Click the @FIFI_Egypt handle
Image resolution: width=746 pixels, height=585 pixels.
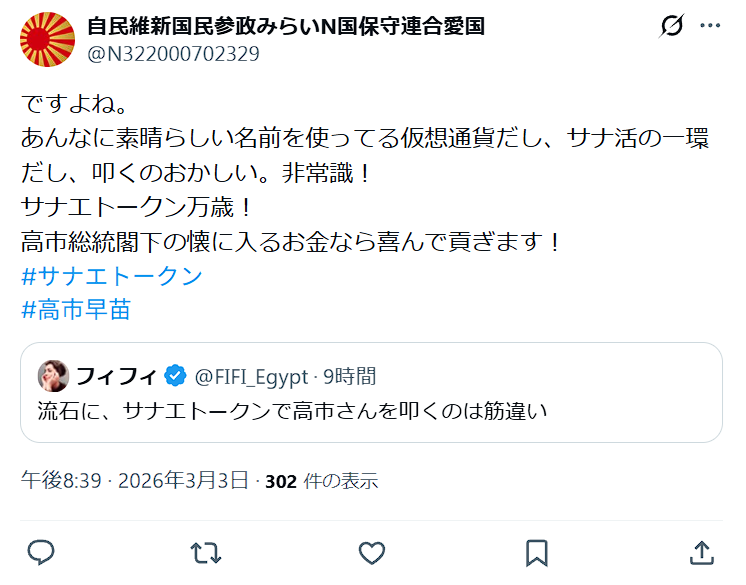click(x=249, y=376)
